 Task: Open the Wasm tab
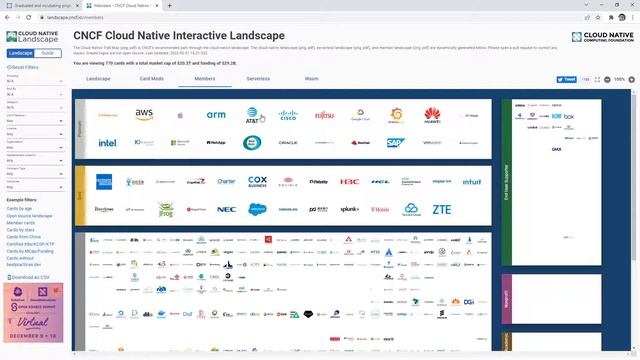pos(311,78)
